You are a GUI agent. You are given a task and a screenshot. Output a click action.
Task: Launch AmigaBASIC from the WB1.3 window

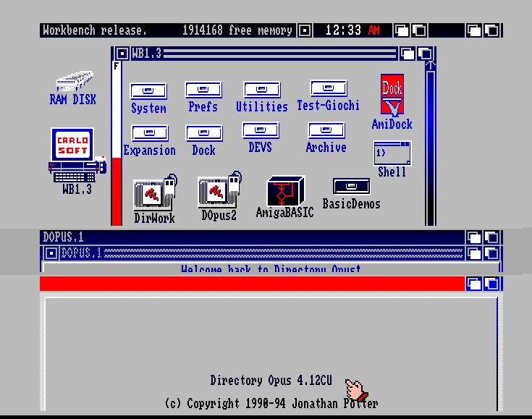point(285,192)
